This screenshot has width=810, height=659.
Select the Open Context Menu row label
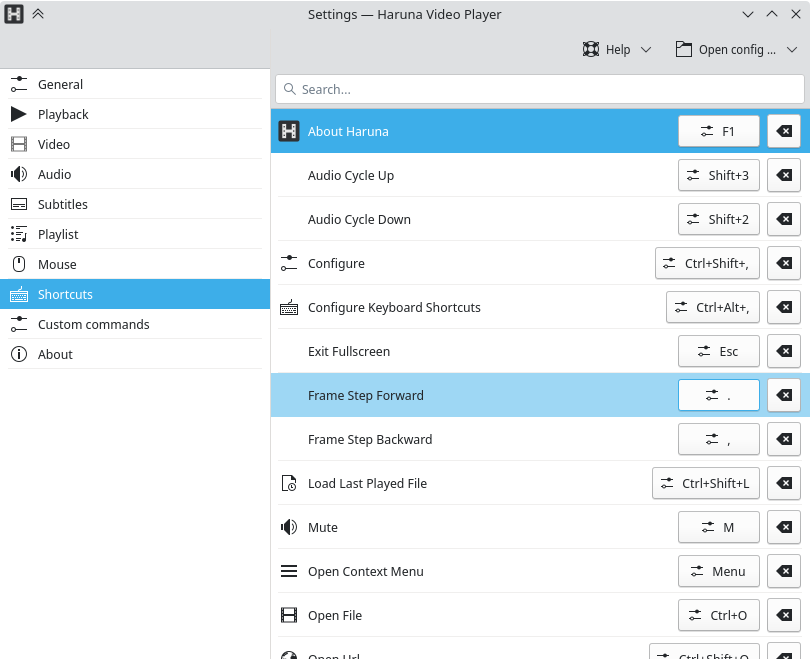tap(366, 572)
